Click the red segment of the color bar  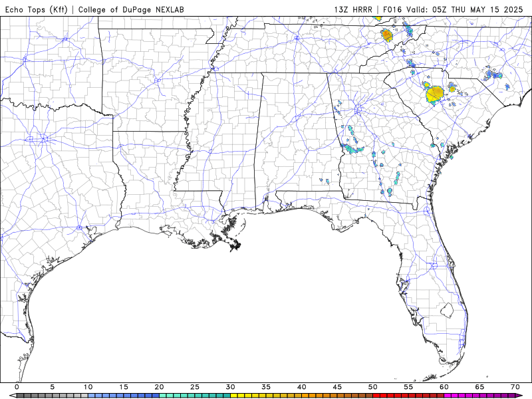click(x=408, y=396)
